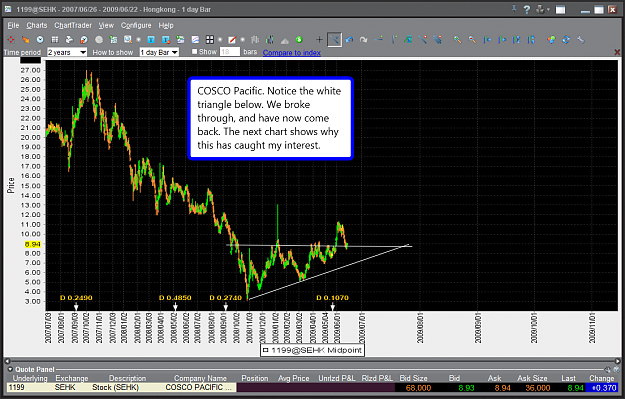The height and width of the screenshot is (399, 625).
Task: Click the D 0.4850 dividend marker
Action: [x=175, y=298]
